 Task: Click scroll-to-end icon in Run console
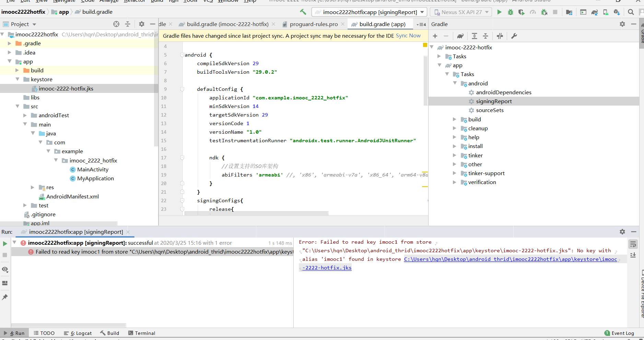point(633,255)
